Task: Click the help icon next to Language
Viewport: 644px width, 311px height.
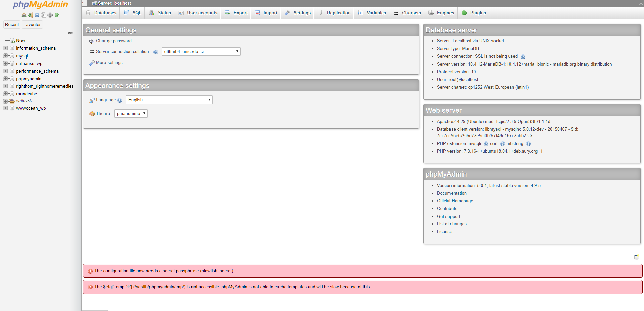Action: coord(120,100)
